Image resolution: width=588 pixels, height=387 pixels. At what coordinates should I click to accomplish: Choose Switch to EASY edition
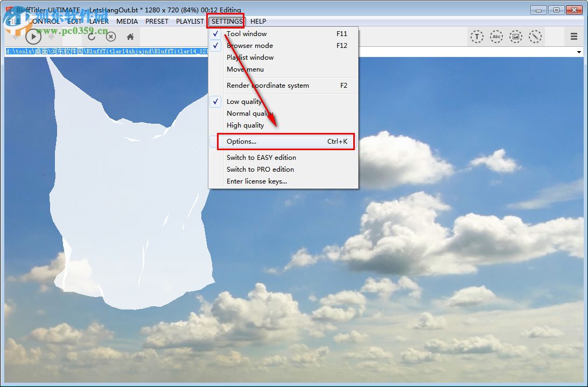[x=283, y=158]
